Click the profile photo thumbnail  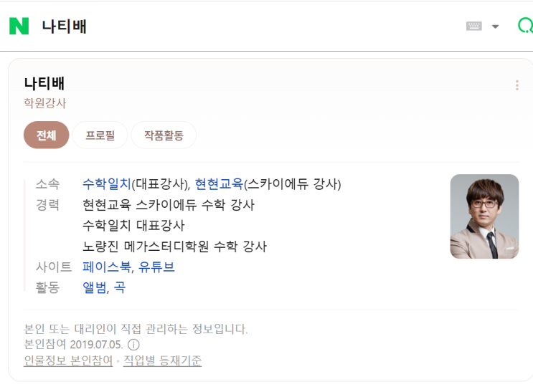click(484, 216)
